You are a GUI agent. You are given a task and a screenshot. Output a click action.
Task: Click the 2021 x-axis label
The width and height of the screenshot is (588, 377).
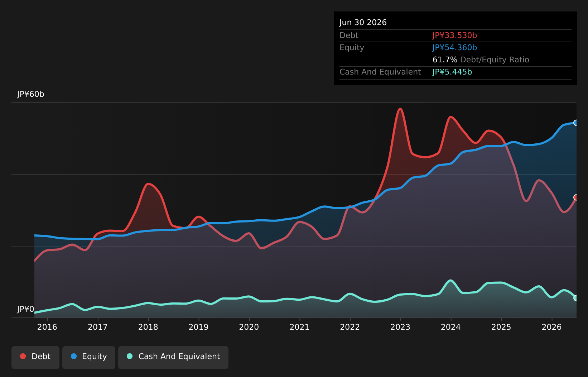tap(300, 327)
